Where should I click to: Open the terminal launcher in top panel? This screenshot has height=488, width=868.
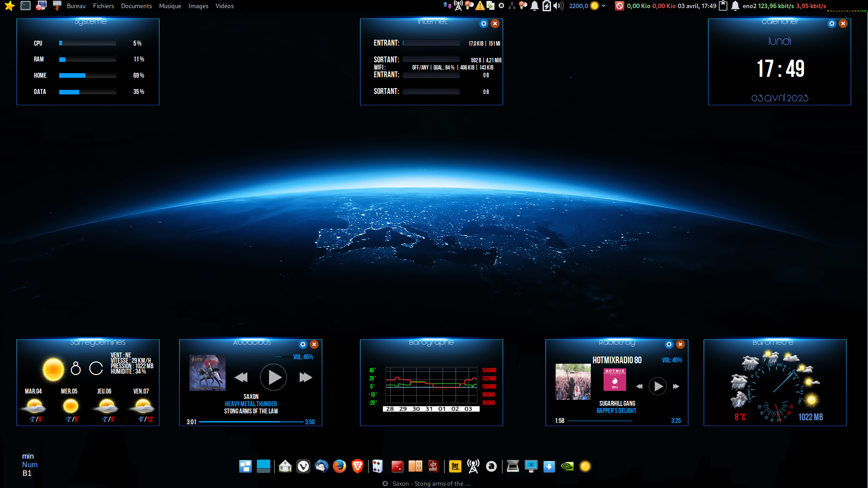(26, 6)
